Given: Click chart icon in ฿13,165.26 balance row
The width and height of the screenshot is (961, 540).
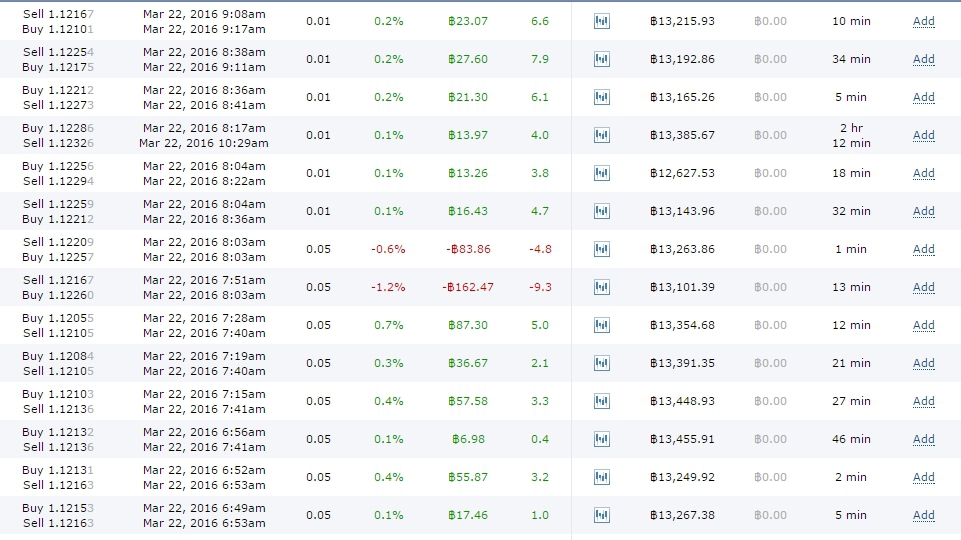Looking at the screenshot, I should (601, 97).
